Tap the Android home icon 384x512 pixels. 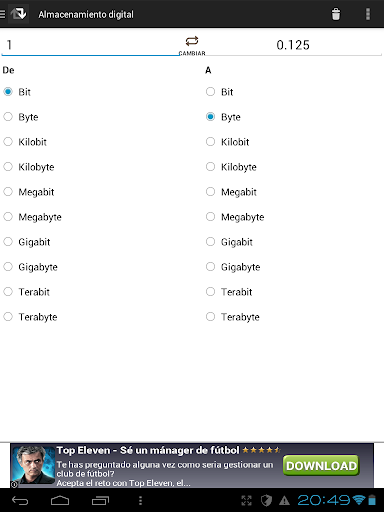60,500
